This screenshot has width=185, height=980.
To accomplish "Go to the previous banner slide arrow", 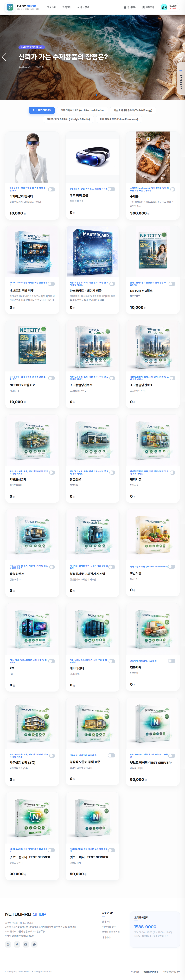I will pyautogui.click(x=4, y=57).
